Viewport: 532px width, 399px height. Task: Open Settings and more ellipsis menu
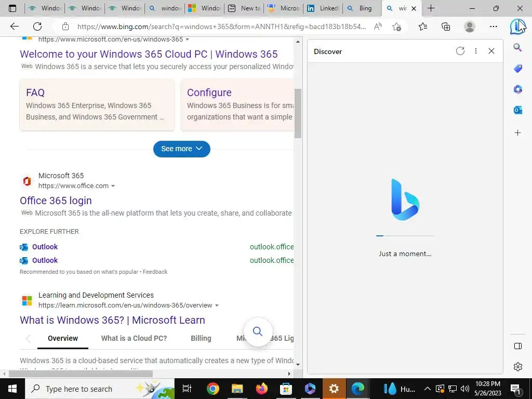pyautogui.click(x=494, y=26)
